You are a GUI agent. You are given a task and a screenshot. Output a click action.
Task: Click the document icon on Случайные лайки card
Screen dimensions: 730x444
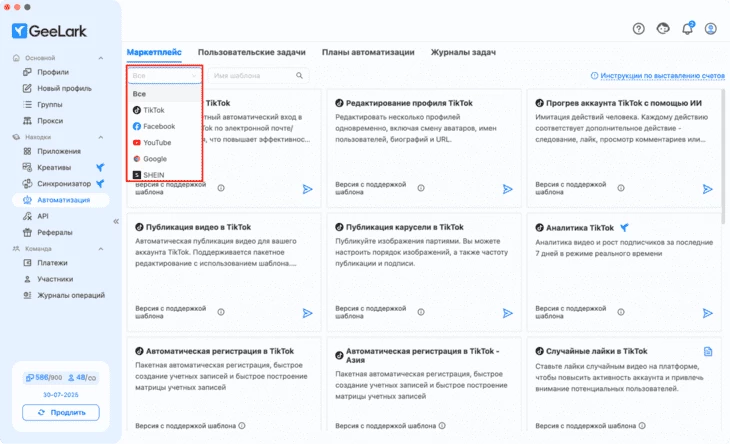708,351
